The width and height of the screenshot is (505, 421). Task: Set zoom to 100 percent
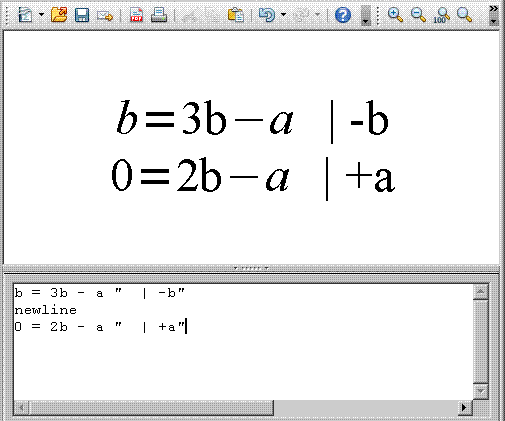click(x=441, y=15)
